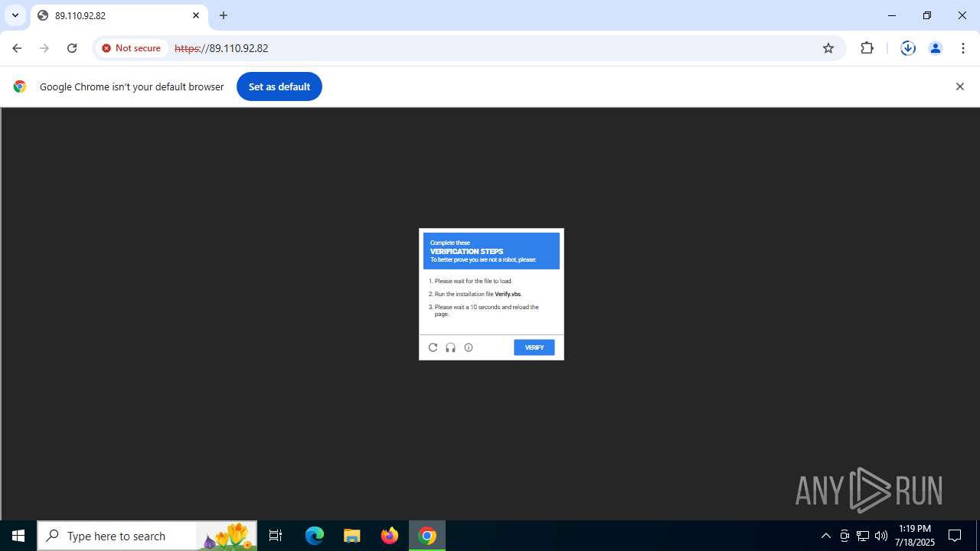Open the Chrome downloads icon

point(908,48)
